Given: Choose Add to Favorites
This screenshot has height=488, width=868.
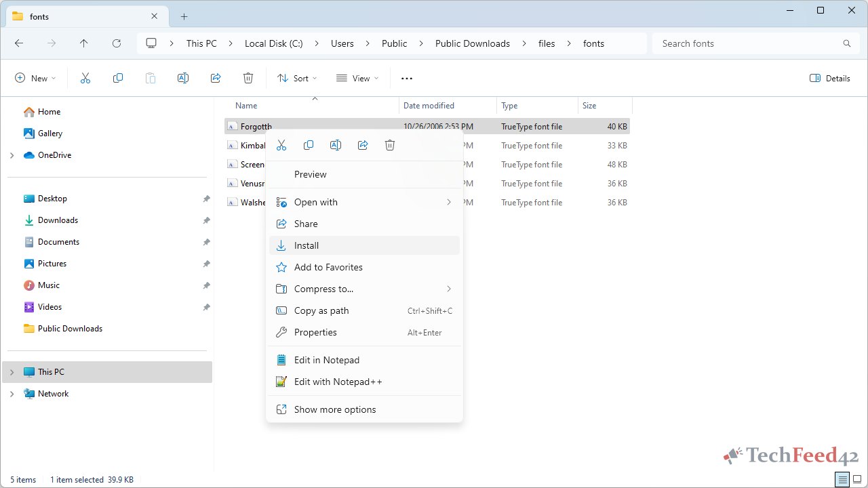Looking at the screenshot, I should (x=364, y=267).
